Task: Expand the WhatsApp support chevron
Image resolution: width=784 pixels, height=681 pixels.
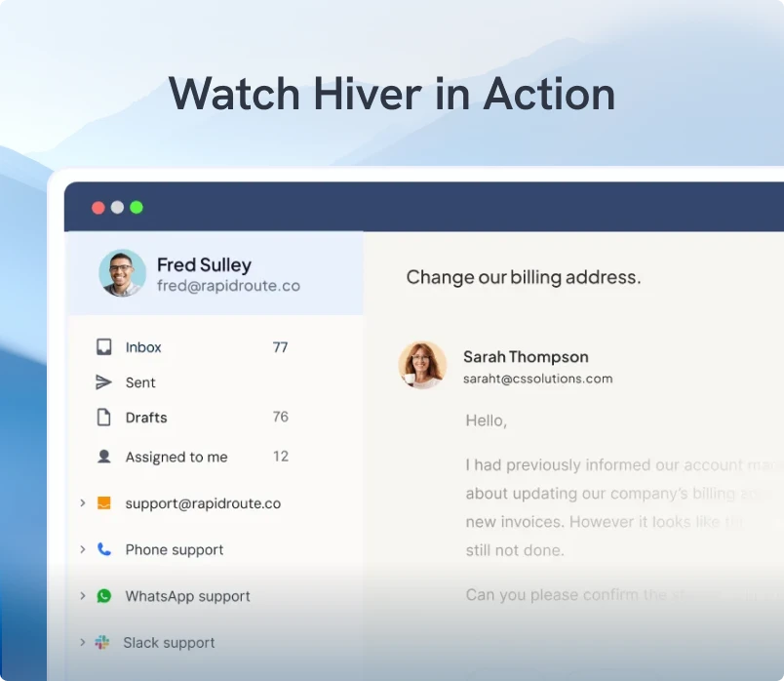Action: 83,596
